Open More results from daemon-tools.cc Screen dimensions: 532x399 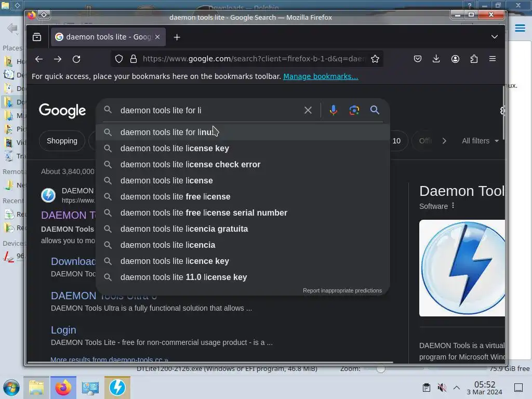(109, 360)
